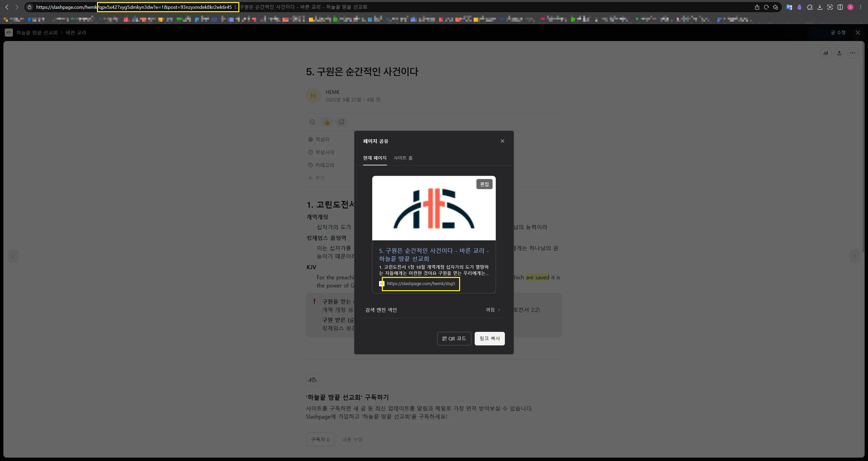The height and width of the screenshot is (461, 868).
Task: Select the 현재 페이지 tab
Action: pos(374,158)
